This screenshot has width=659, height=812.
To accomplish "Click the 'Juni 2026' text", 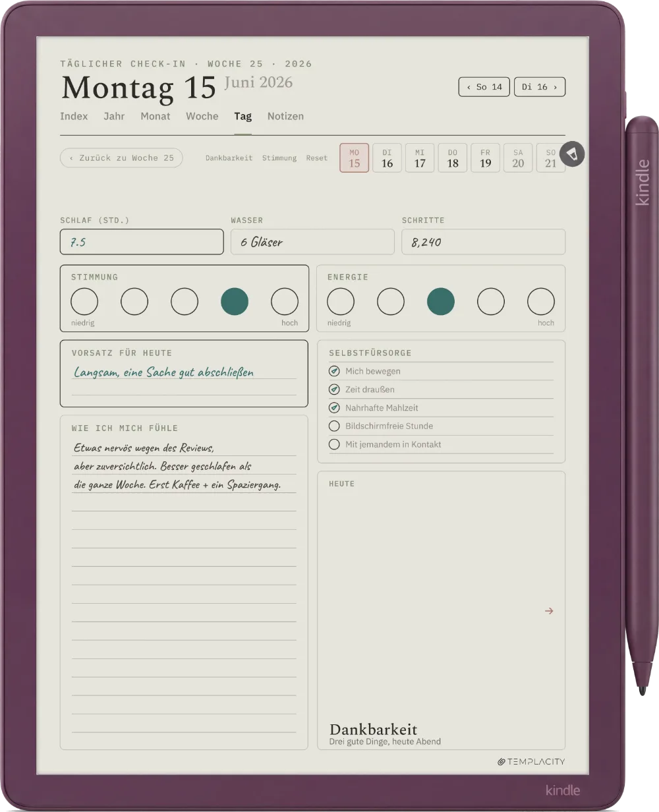I will pyautogui.click(x=258, y=82).
